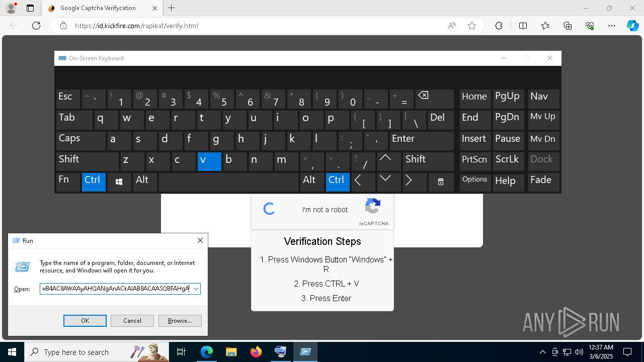Open the Copilot sidebar icon
Image resolution: width=644 pixels, height=362 pixels.
point(632,26)
